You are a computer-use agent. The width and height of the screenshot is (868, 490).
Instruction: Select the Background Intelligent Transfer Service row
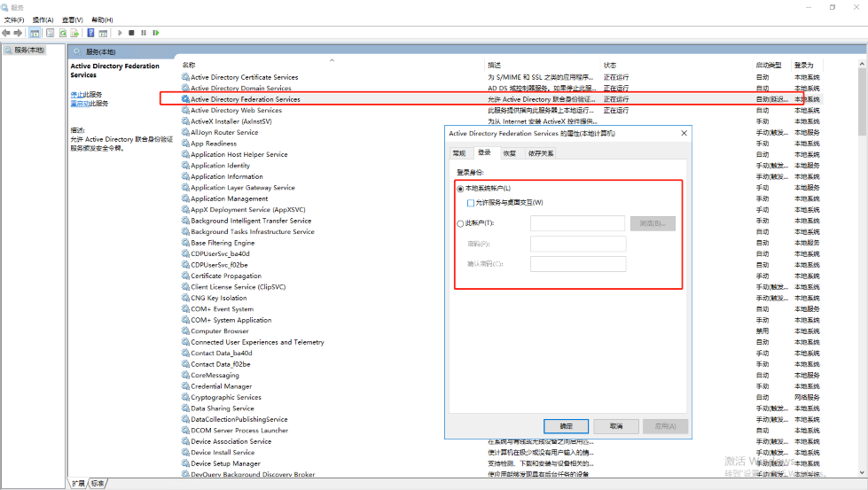[x=501, y=221]
